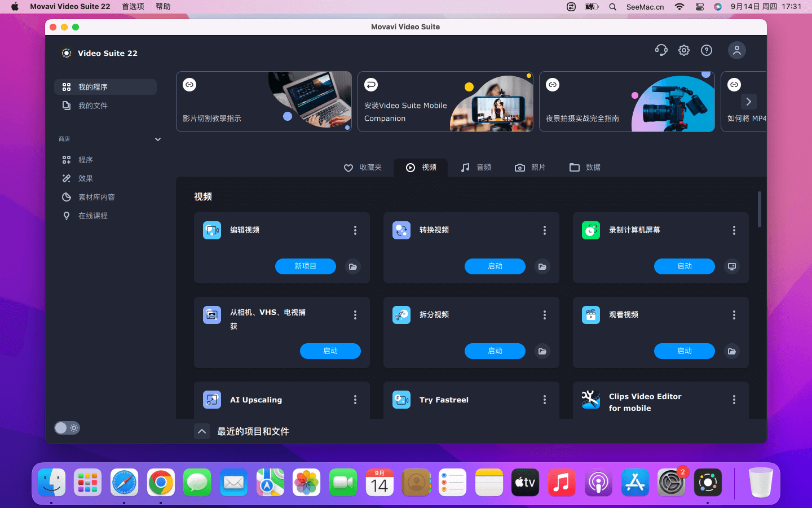Click the open-folder icon in 编辑视频 card
The width and height of the screenshot is (812, 508).
353,266
